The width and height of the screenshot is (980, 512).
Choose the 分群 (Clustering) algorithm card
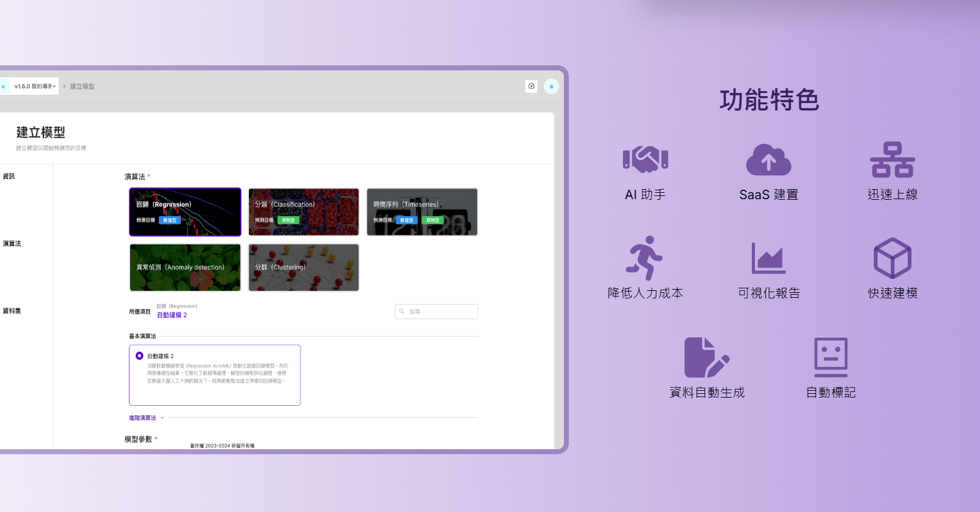pyautogui.click(x=304, y=267)
